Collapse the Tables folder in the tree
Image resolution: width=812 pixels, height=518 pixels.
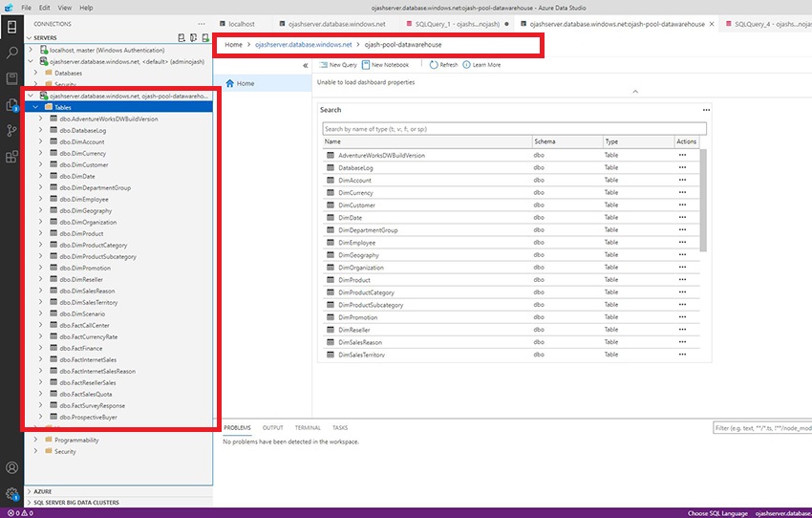point(36,107)
